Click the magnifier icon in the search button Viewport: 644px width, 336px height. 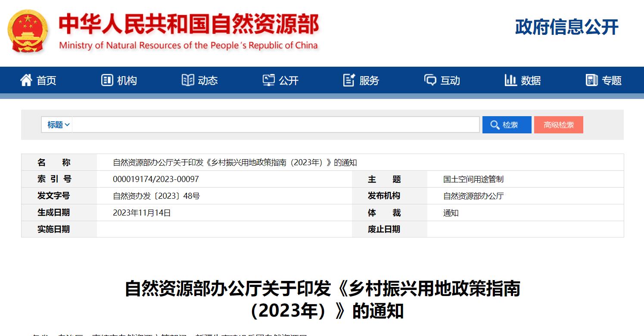[x=495, y=124]
